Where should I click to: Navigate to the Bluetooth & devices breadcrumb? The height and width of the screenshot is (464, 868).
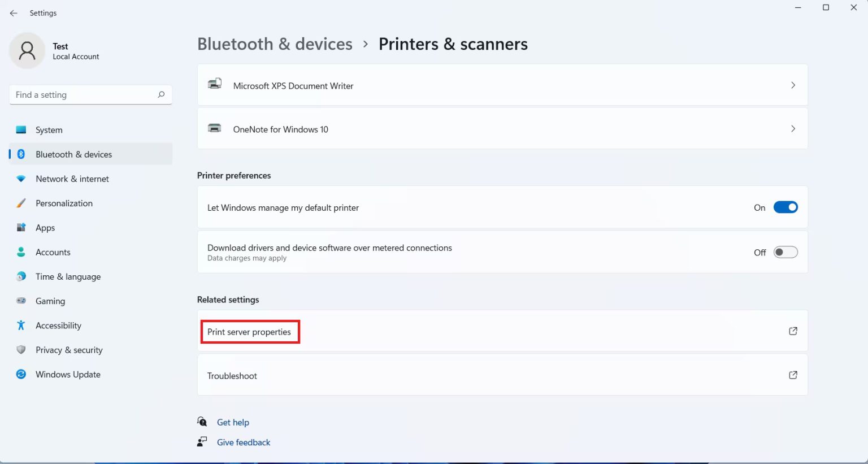click(x=275, y=44)
